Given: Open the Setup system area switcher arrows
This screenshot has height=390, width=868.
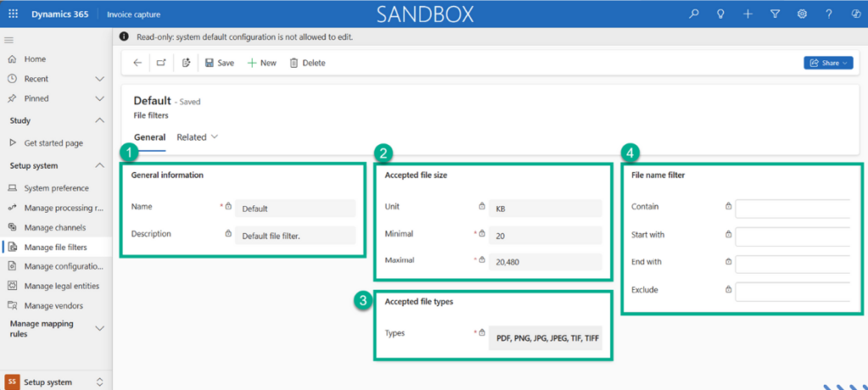Looking at the screenshot, I should point(100,382).
